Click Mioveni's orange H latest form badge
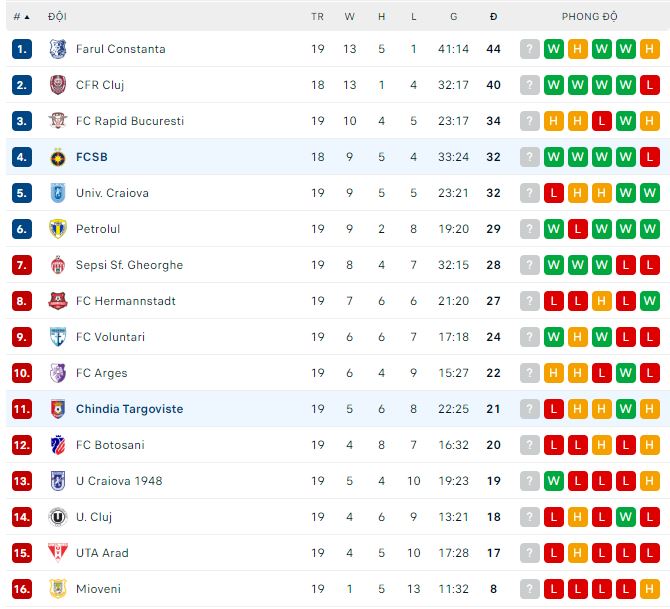 pos(650,589)
